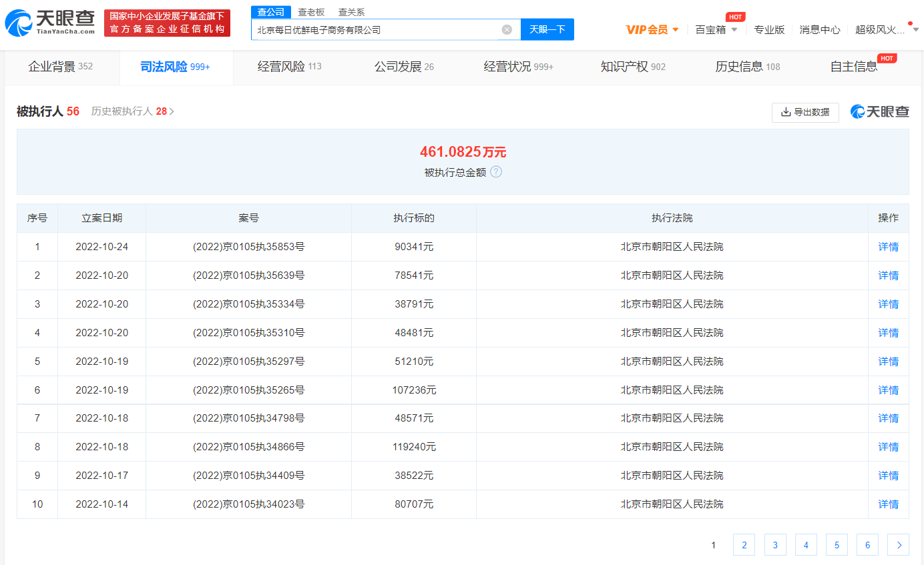The width and height of the screenshot is (924, 565).
Task: Open 详情 for case 京0105执34798号
Action: (889, 418)
